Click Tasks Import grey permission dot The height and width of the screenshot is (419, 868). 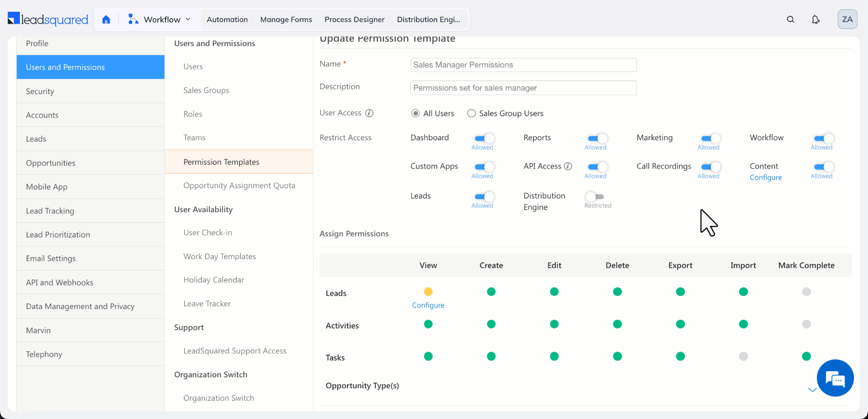(743, 357)
